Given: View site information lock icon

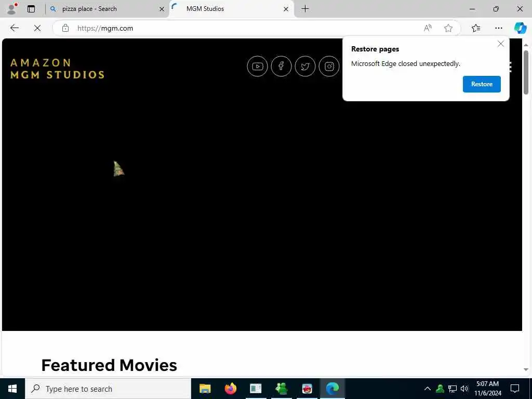Looking at the screenshot, I should pyautogui.click(x=65, y=28).
